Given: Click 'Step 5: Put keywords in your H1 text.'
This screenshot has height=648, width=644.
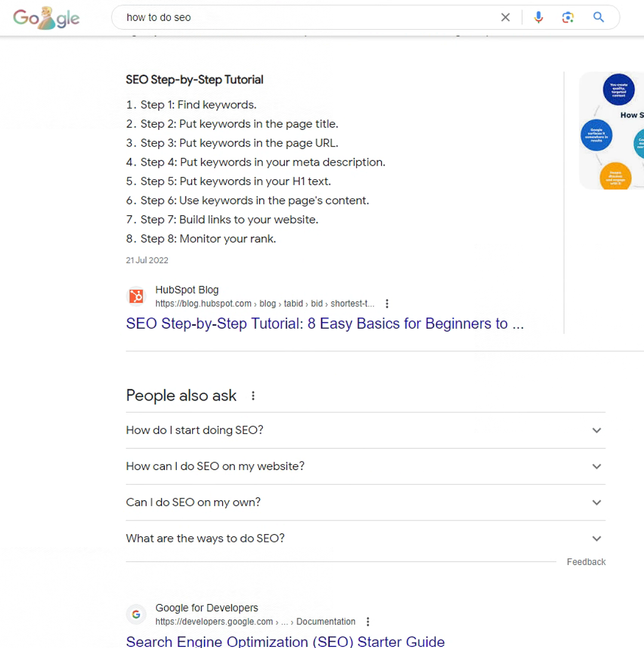Looking at the screenshot, I should 235,181.
